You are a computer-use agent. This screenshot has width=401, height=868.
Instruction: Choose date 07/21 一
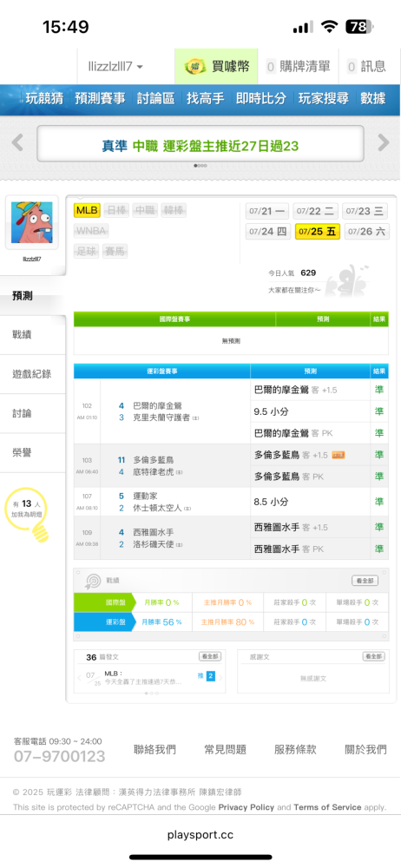[267, 212]
